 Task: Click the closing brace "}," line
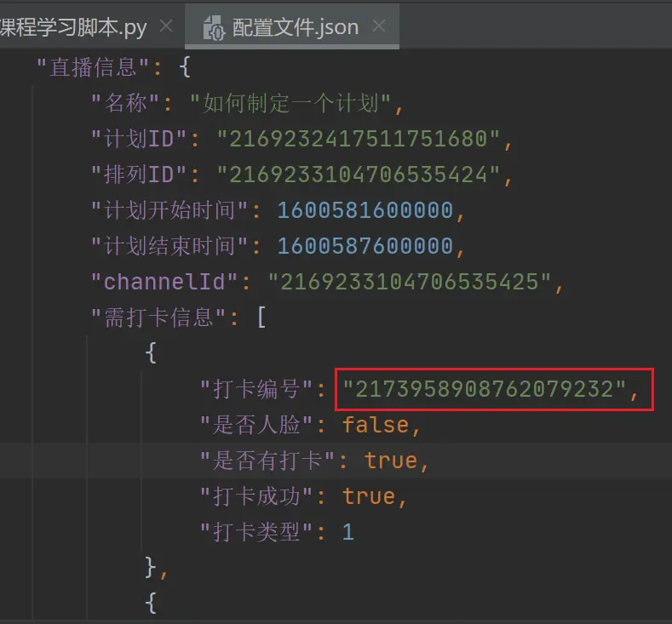pos(156,568)
